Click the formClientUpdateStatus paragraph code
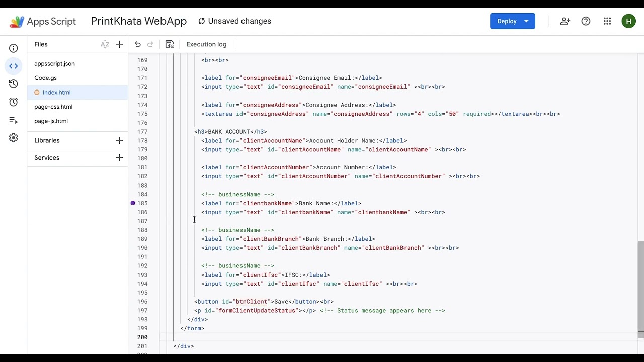 [x=255, y=311]
